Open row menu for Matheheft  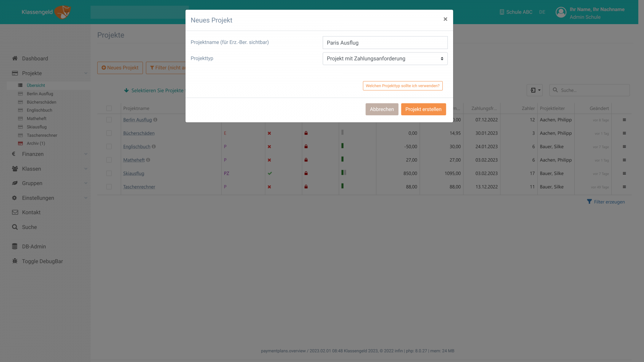624,160
